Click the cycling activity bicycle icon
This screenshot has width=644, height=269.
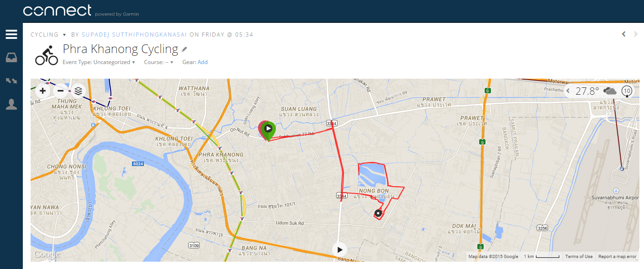point(47,55)
